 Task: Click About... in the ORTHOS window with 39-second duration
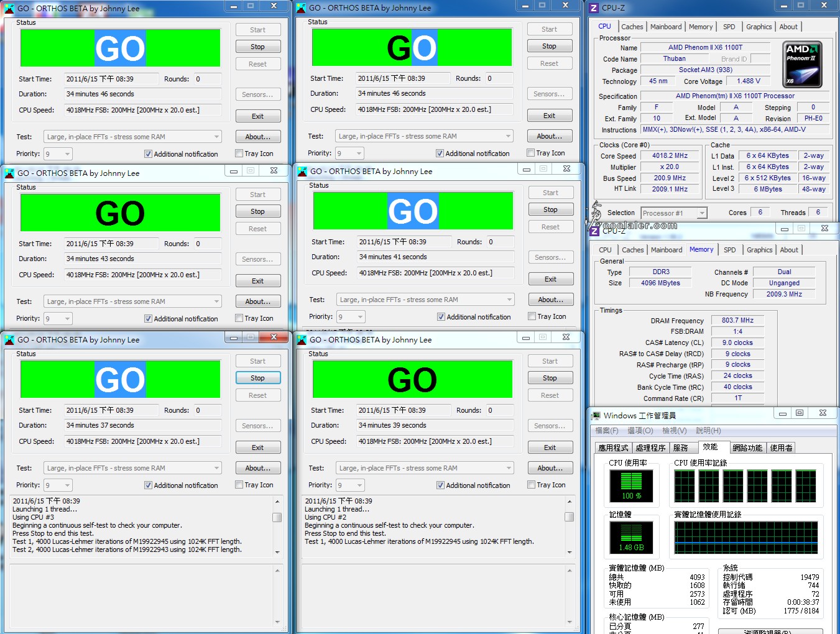550,468
